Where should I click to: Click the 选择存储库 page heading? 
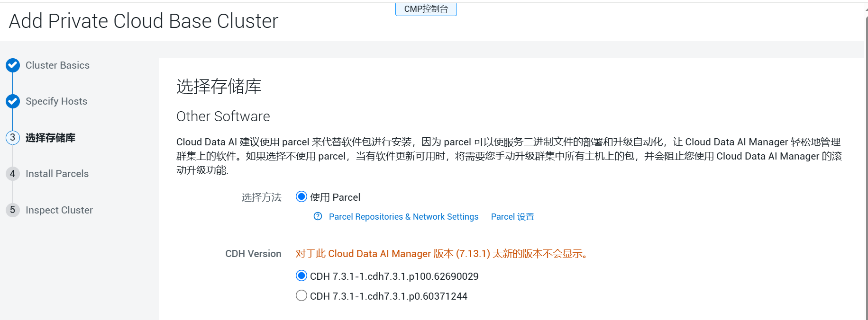[x=219, y=87]
